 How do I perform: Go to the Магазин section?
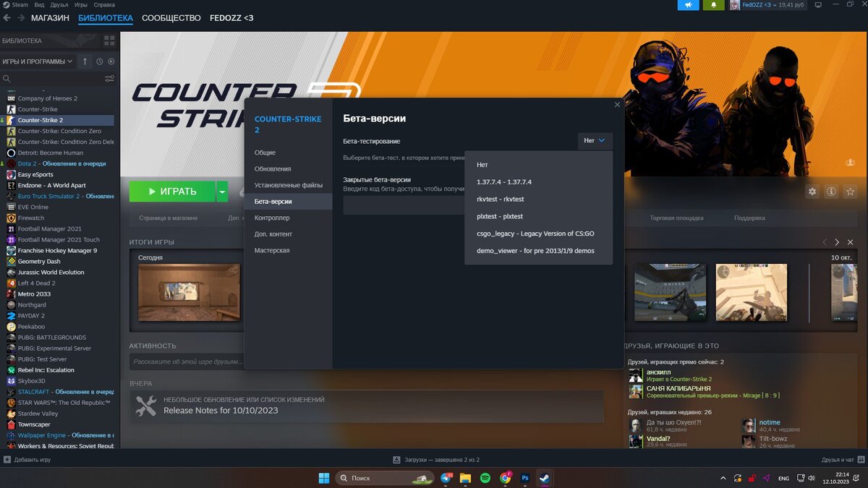50,18
